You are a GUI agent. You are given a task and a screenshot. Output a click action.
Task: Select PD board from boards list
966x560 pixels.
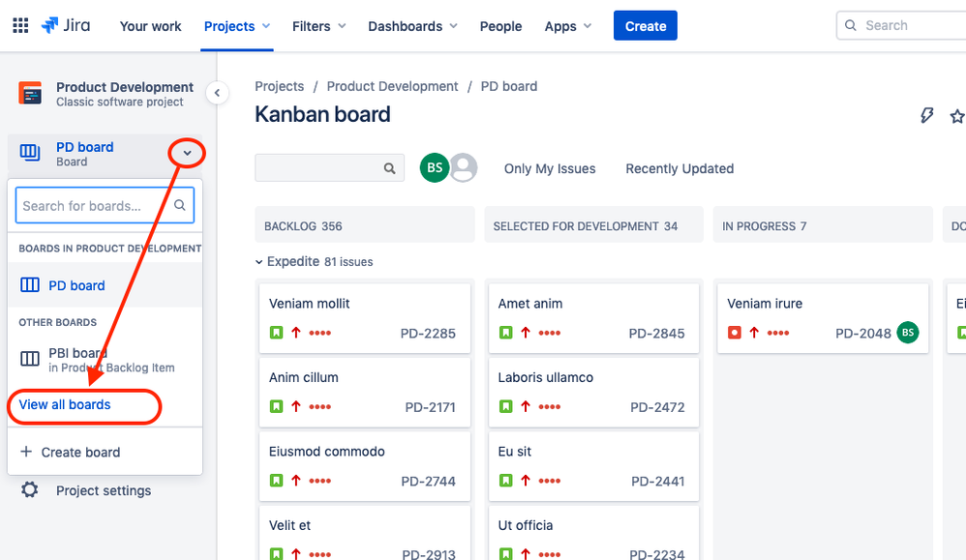coord(105,285)
